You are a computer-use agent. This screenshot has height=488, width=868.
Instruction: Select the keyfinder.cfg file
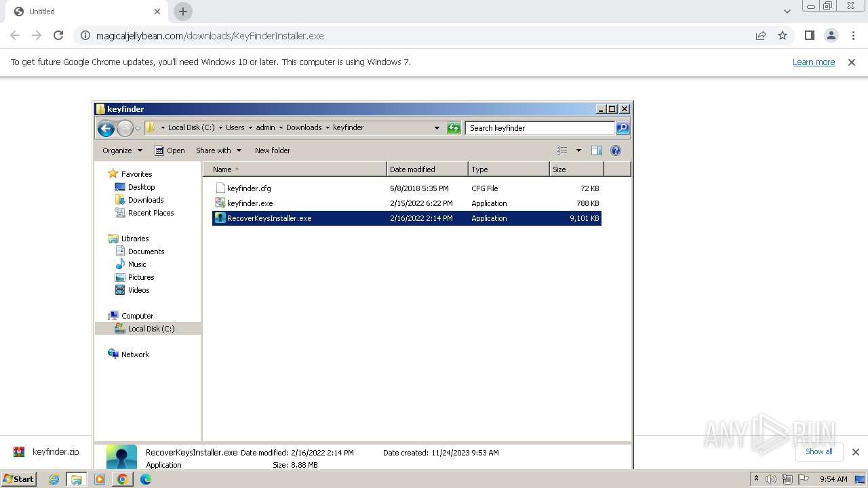(407, 188)
